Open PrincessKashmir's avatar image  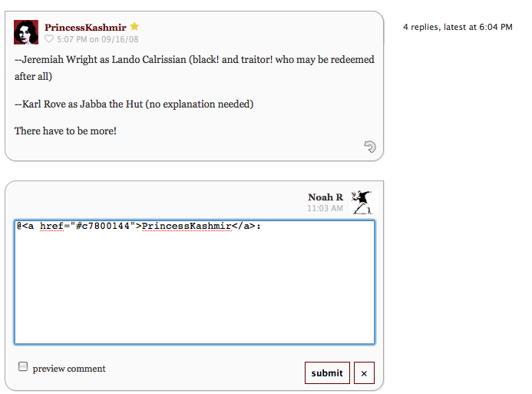tap(26, 32)
